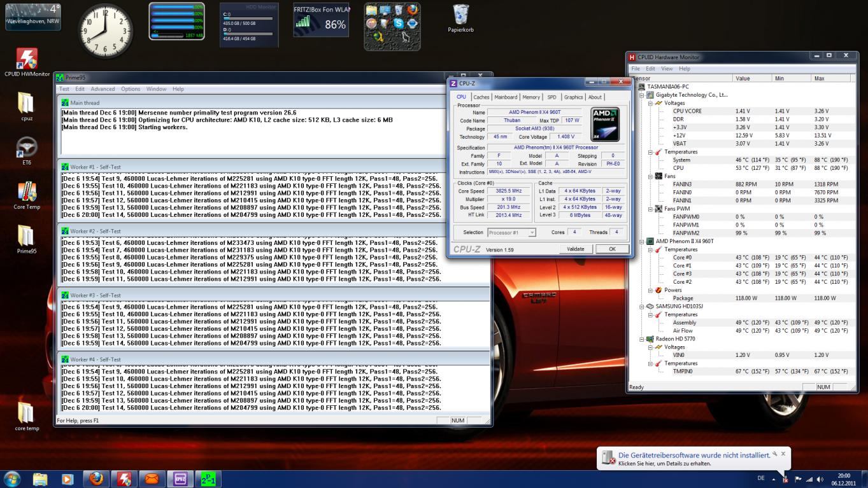This screenshot has width=868, height=488.
Task: Collapse the Powers node in HWMonitor
Action: point(650,290)
